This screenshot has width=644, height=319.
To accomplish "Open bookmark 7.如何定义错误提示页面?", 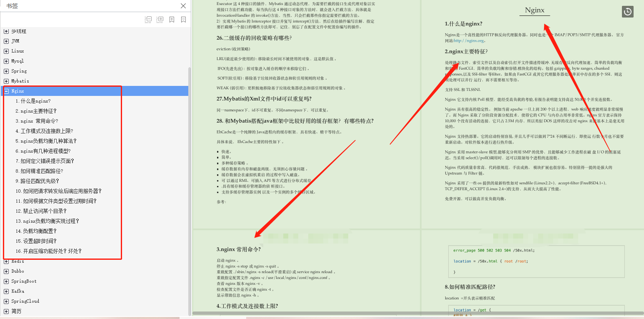I will [45, 161].
